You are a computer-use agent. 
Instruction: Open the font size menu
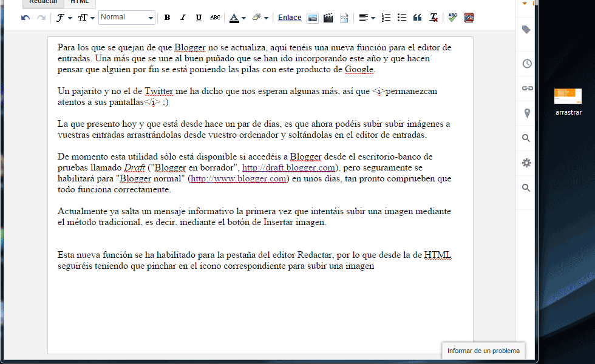(x=86, y=18)
